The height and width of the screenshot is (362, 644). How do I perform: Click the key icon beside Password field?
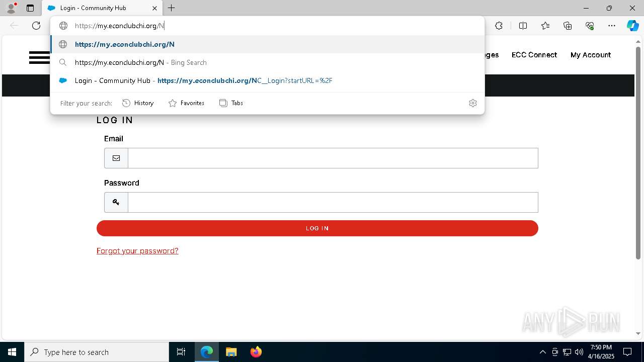[x=116, y=202]
